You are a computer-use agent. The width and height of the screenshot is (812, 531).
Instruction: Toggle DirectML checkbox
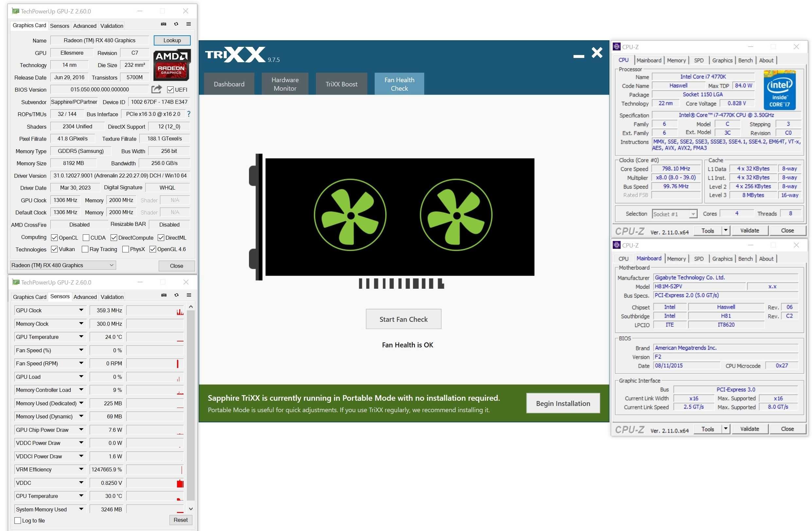(161, 237)
